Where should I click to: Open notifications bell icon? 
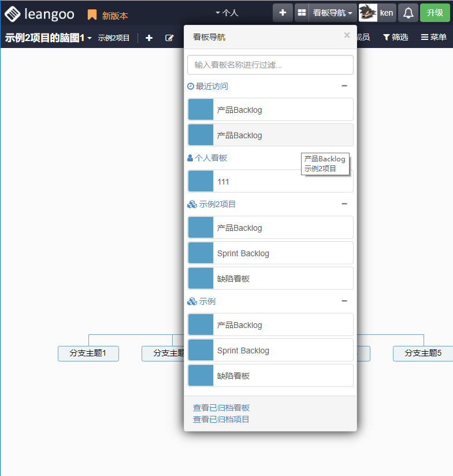click(408, 13)
